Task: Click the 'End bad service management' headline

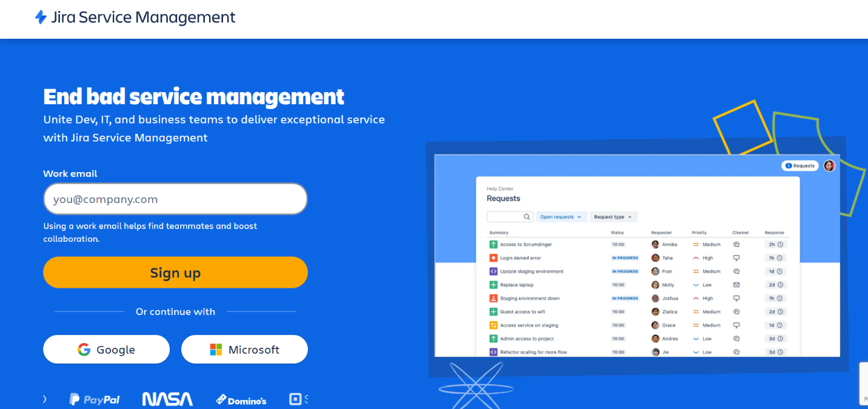Action: click(194, 96)
